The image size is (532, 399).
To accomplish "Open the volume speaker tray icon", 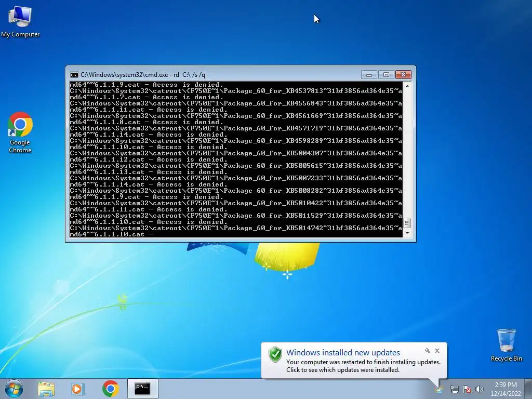I will click(x=480, y=389).
